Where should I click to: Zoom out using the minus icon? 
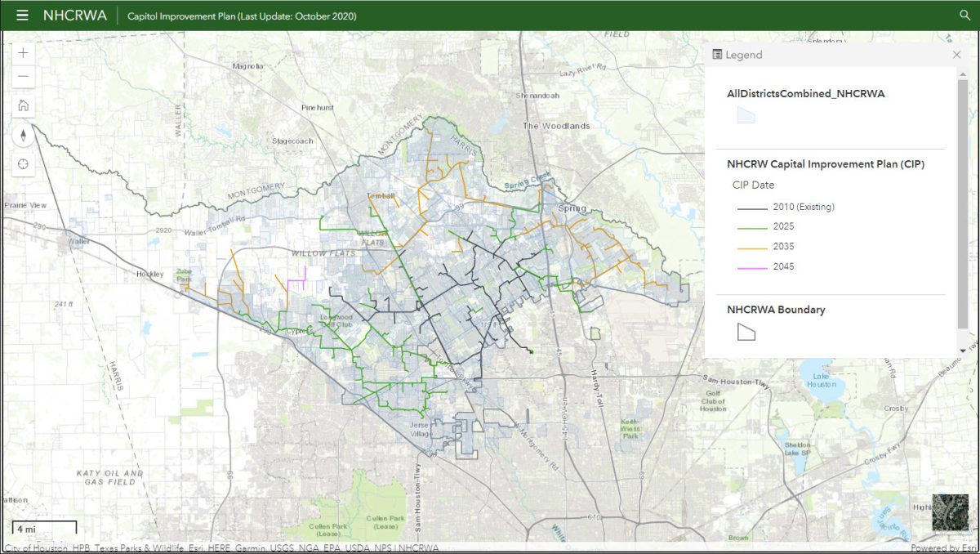23,76
